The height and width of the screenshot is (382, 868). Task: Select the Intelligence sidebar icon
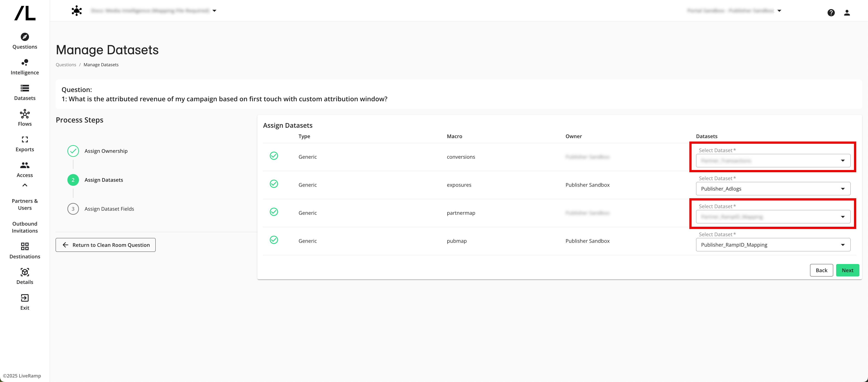click(24, 66)
